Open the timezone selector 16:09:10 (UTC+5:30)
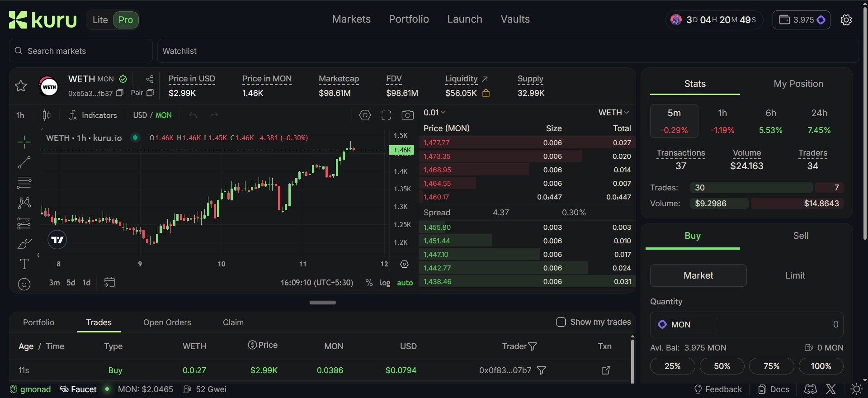 tap(317, 283)
